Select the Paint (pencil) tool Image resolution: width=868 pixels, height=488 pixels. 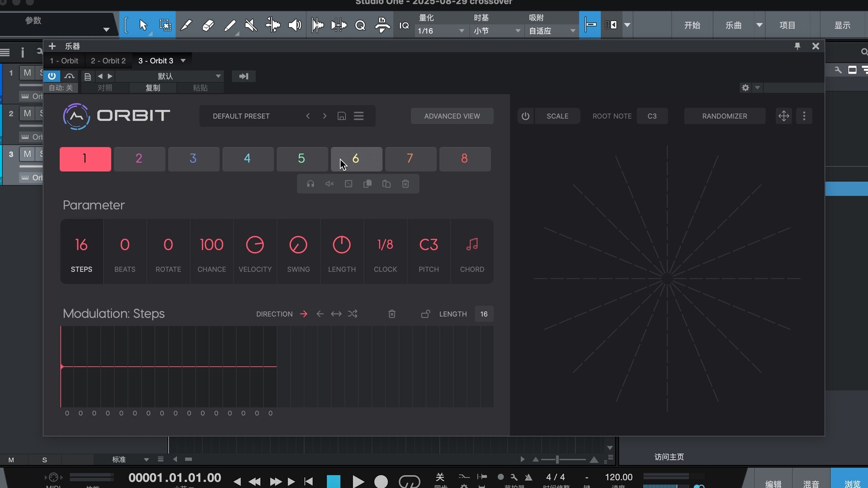[x=186, y=25]
